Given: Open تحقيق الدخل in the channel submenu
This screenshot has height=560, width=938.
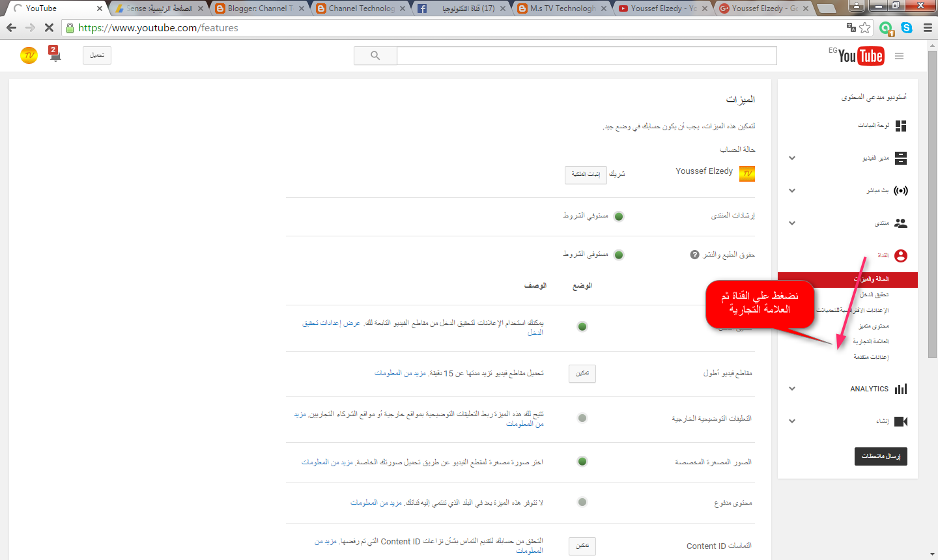Looking at the screenshot, I should point(874,295).
